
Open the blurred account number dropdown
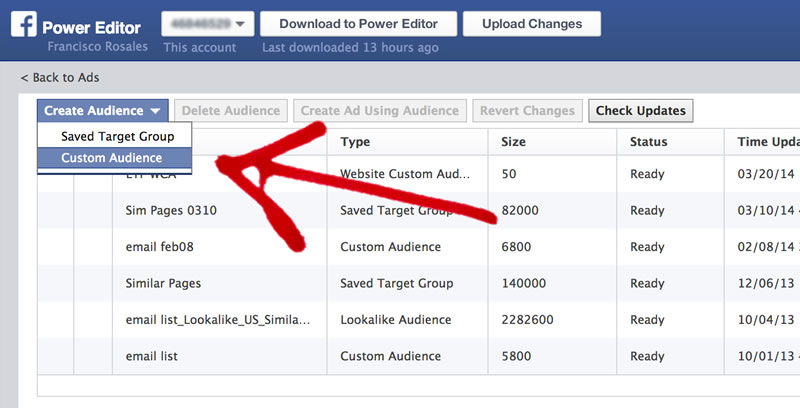[208, 24]
